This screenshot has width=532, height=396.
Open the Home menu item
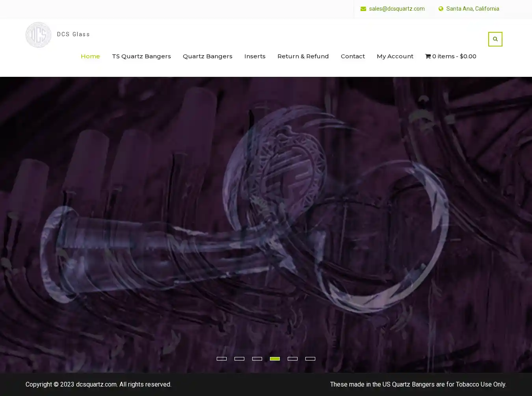90,56
